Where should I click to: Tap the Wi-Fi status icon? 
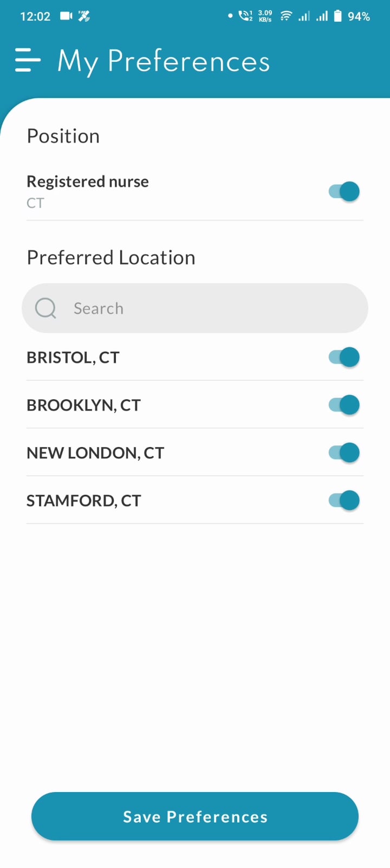coord(286,16)
